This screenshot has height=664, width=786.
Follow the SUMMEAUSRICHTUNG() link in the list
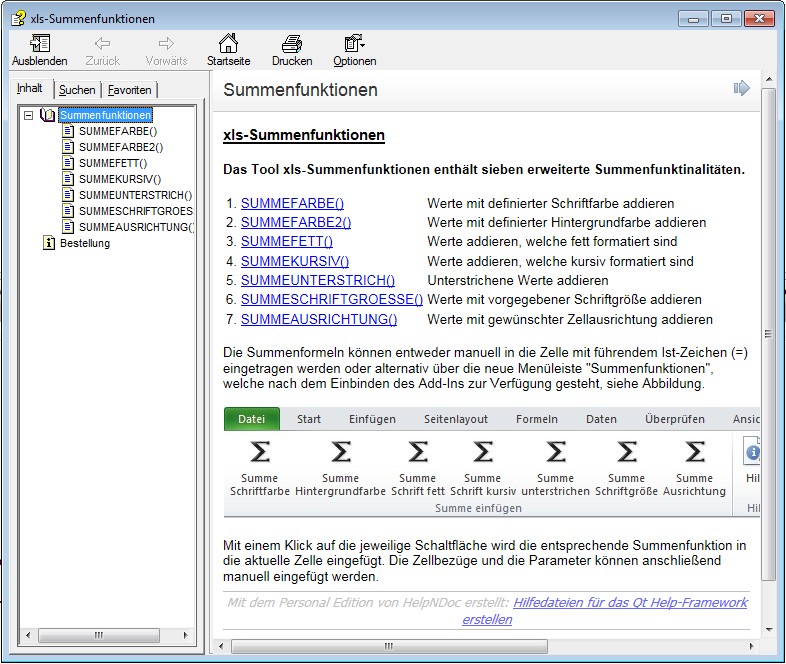(319, 320)
